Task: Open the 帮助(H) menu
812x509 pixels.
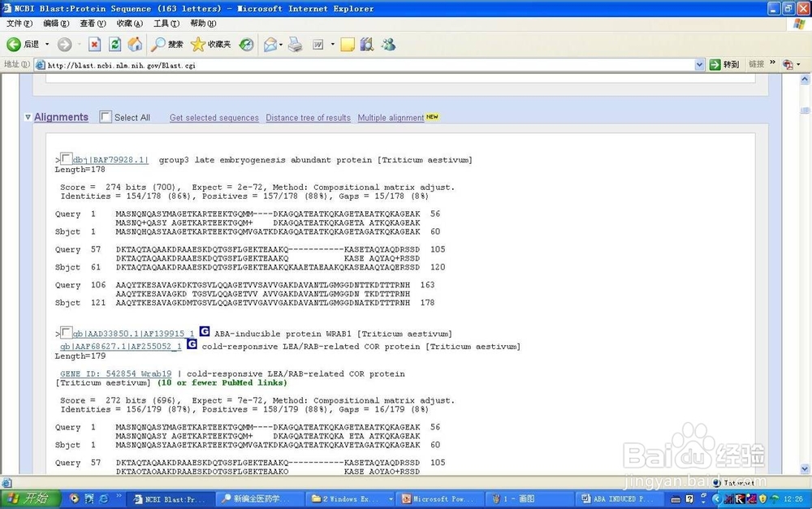Action: pyautogui.click(x=203, y=24)
